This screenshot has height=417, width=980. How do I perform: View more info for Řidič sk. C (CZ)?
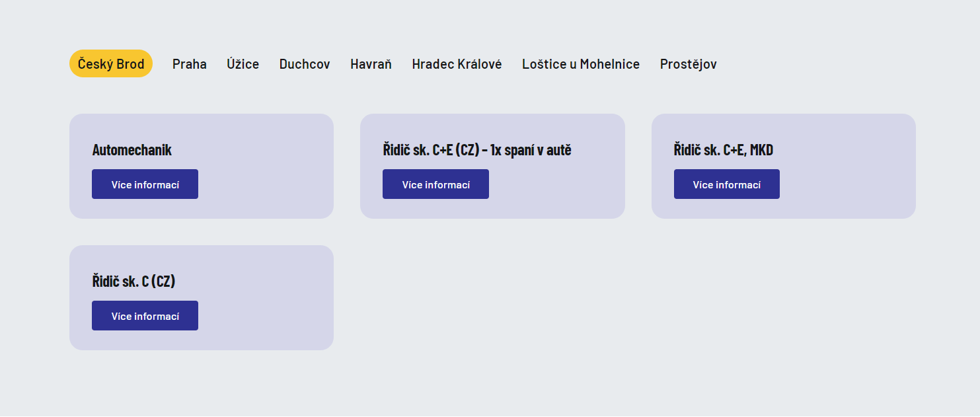click(145, 316)
